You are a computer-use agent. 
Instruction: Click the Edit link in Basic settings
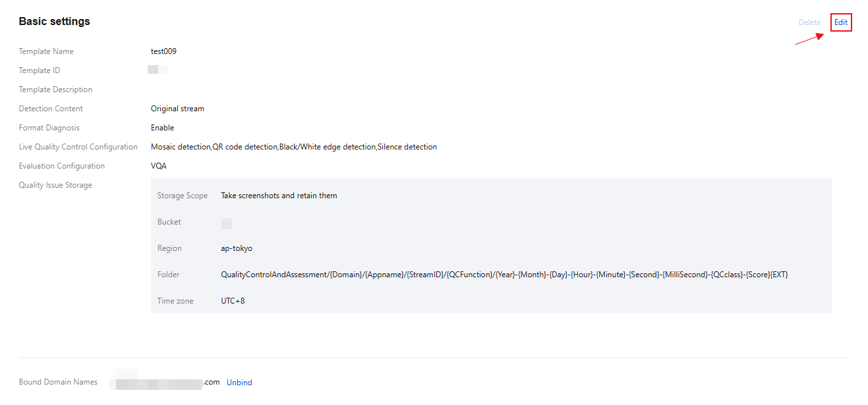pos(841,22)
